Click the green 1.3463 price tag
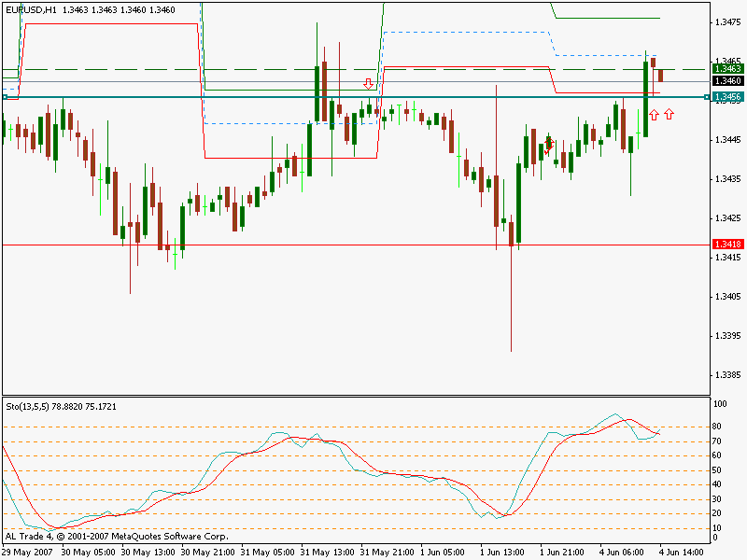The width and height of the screenshot is (747, 560). coord(727,69)
